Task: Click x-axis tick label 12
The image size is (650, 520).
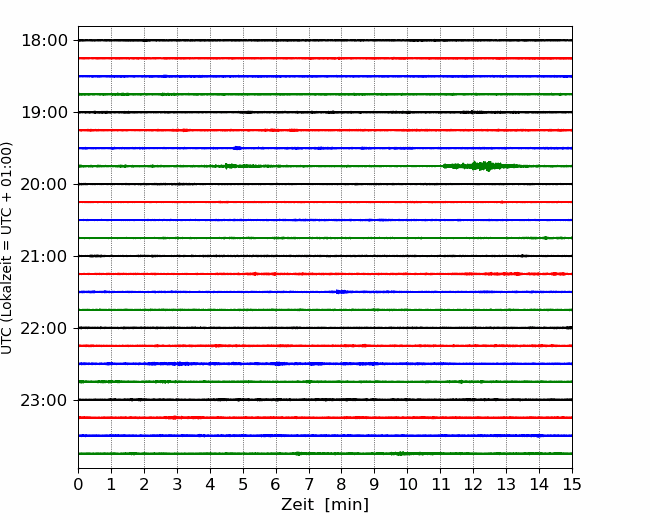Action: (x=473, y=484)
